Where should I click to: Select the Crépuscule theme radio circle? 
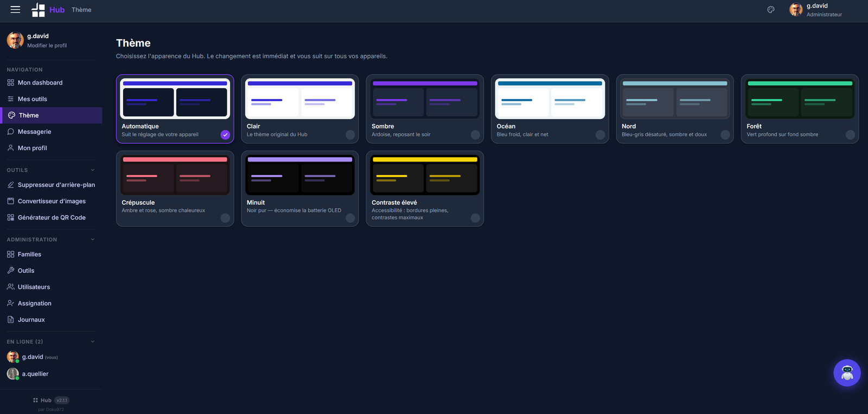tap(225, 218)
